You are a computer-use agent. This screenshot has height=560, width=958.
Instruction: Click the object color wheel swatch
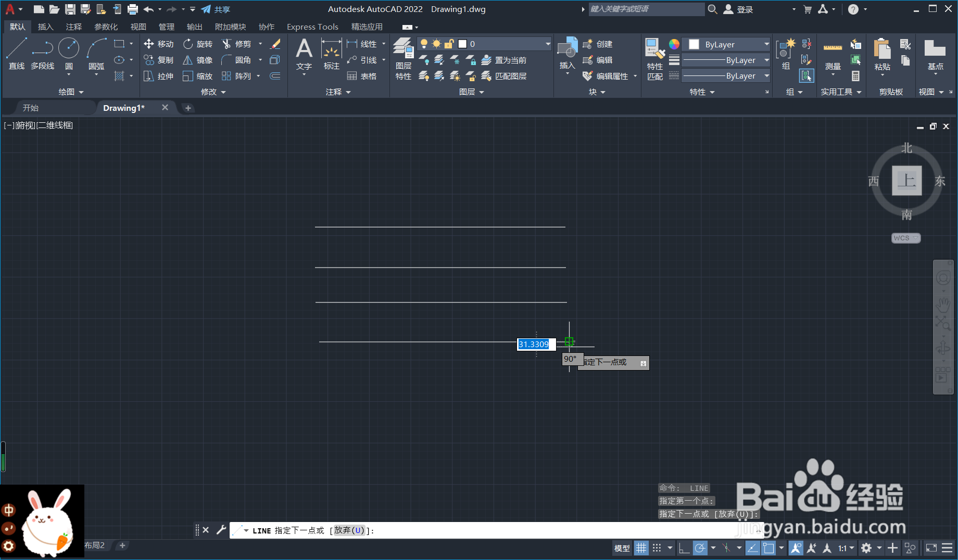674,44
